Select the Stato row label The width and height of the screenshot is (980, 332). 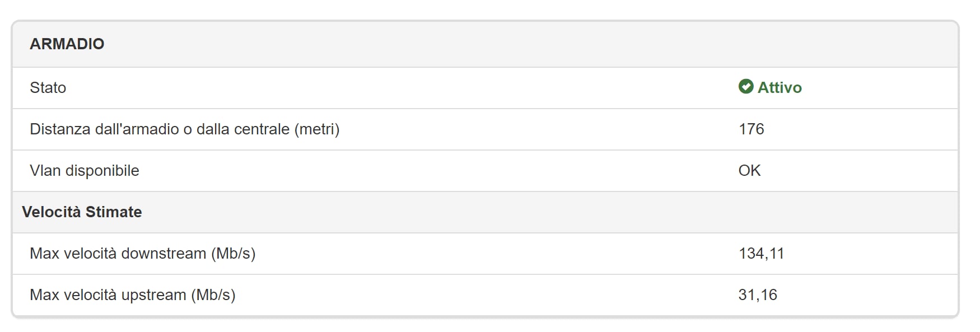click(48, 87)
